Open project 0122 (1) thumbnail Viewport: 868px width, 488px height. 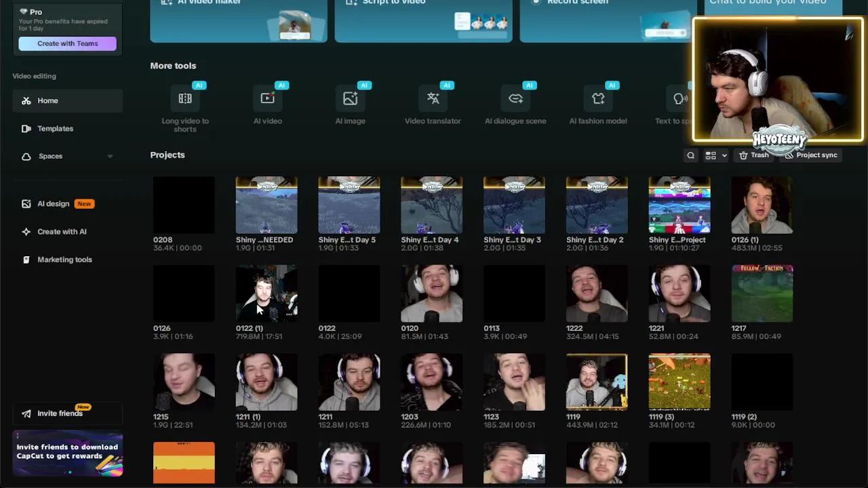pos(267,293)
